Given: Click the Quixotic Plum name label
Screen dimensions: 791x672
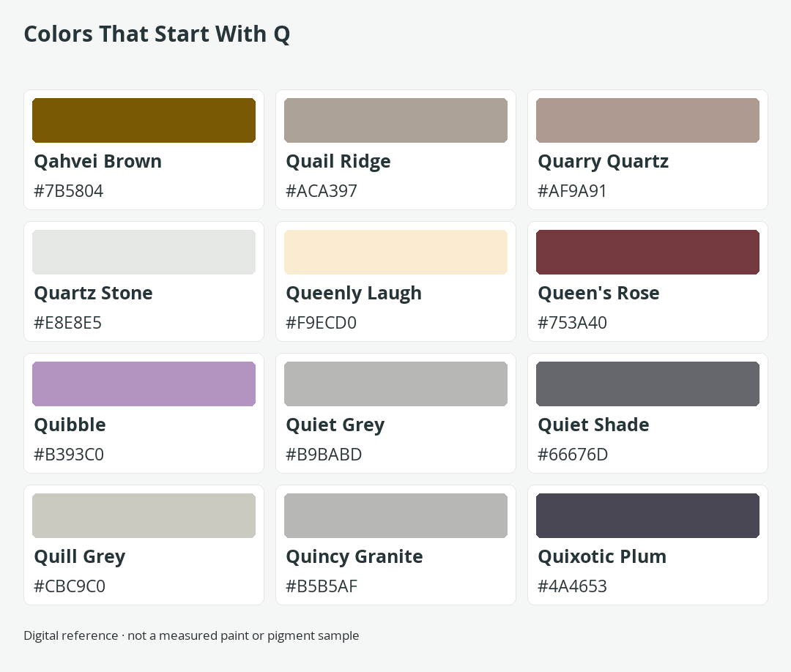Looking at the screenshot, I should click(x=602, y=557).
